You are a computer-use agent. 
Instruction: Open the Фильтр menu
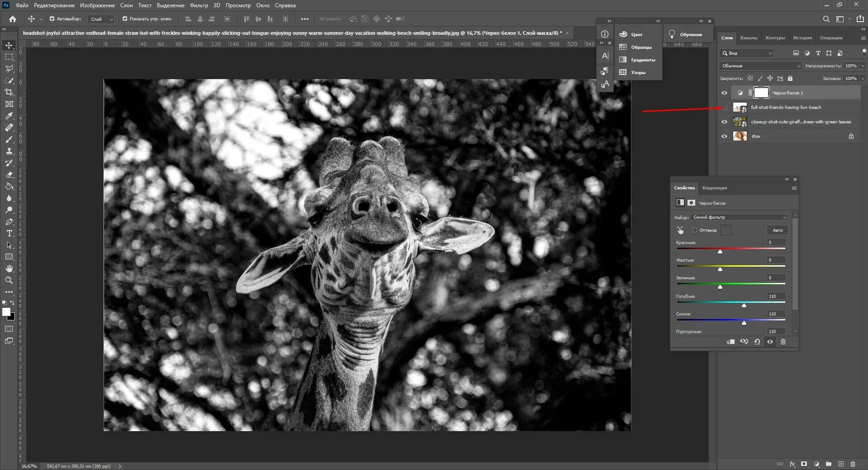199,5
